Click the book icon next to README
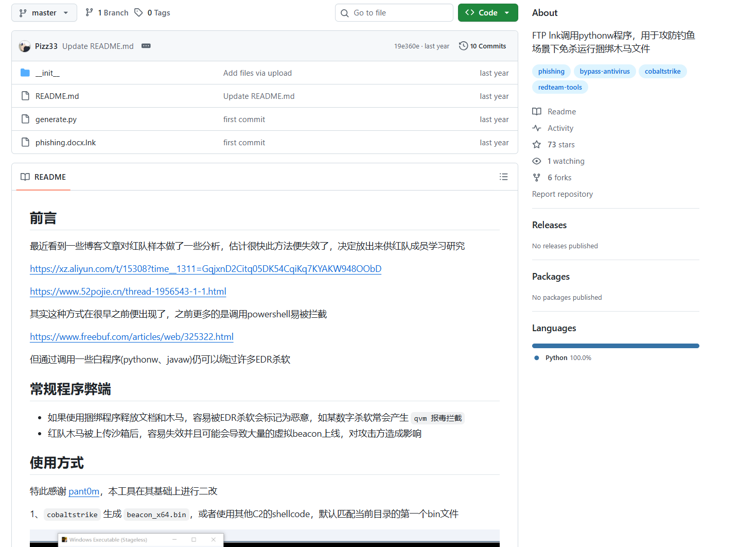 [25, 177]
